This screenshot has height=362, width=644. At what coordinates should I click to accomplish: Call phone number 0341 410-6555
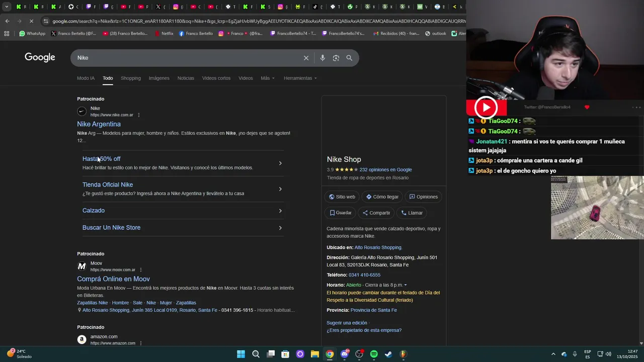coord(364,276)
